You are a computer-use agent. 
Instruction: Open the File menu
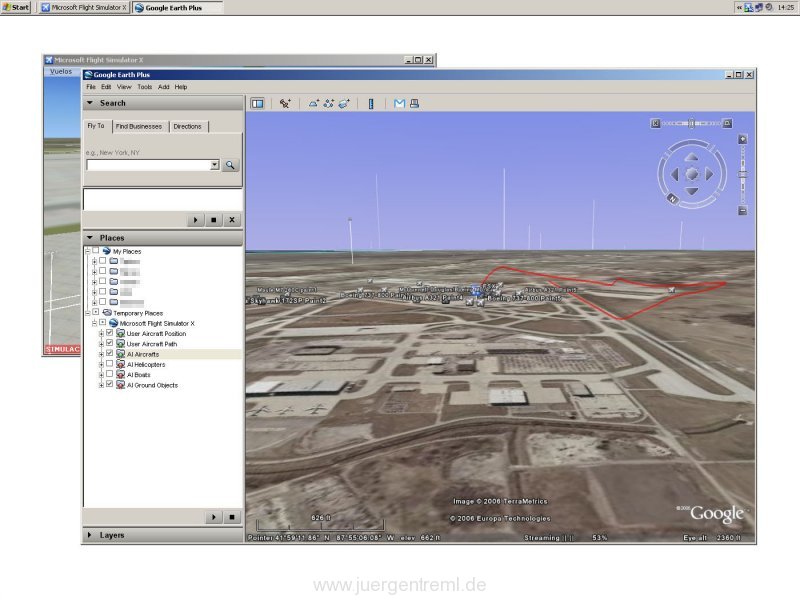(91, 87)
